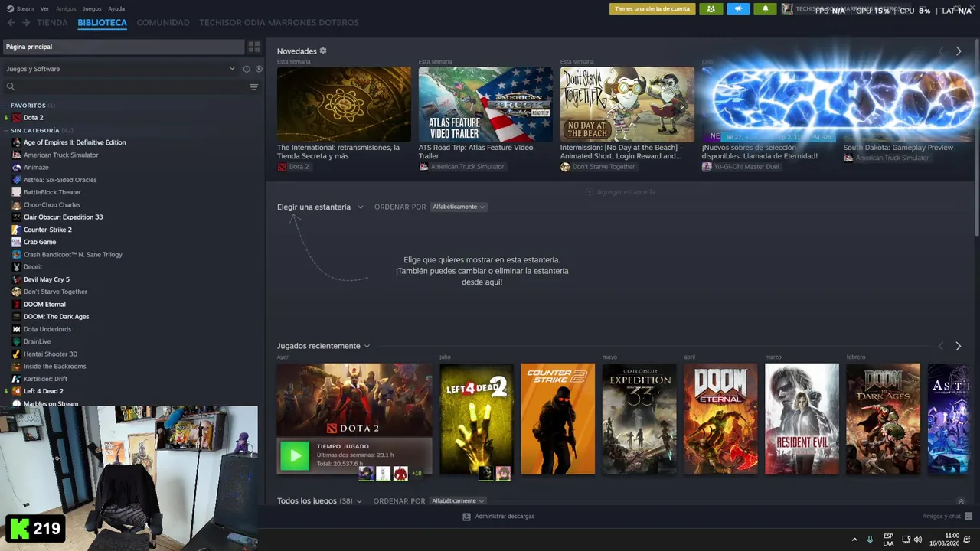The image size is (980, 551).
Task: Select American Truck Simulator in game list
Action: coord(60,155)
